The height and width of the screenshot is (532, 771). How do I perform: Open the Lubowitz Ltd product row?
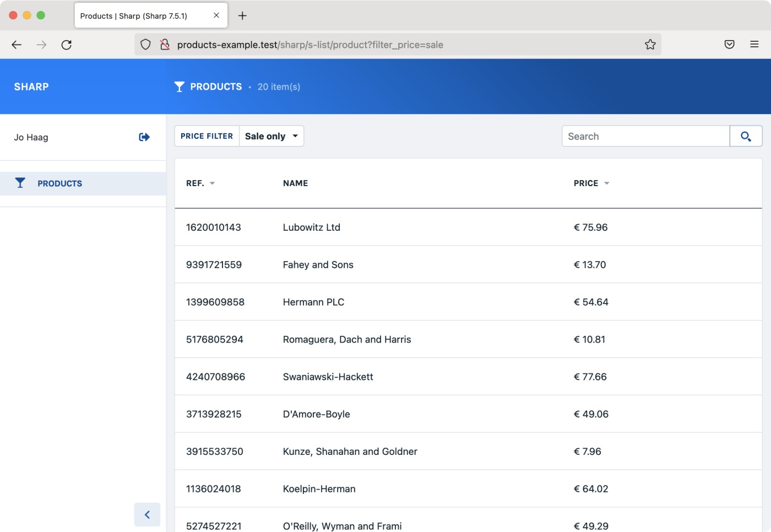pyautogui.click(x=311, y=227)
